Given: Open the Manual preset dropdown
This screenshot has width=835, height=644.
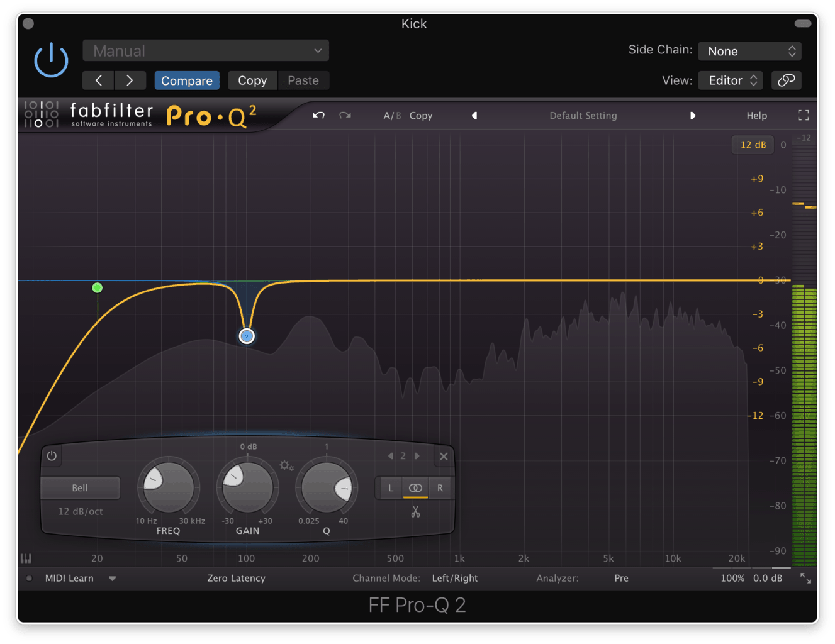Looking at the screenshot, I should point(206,51).
